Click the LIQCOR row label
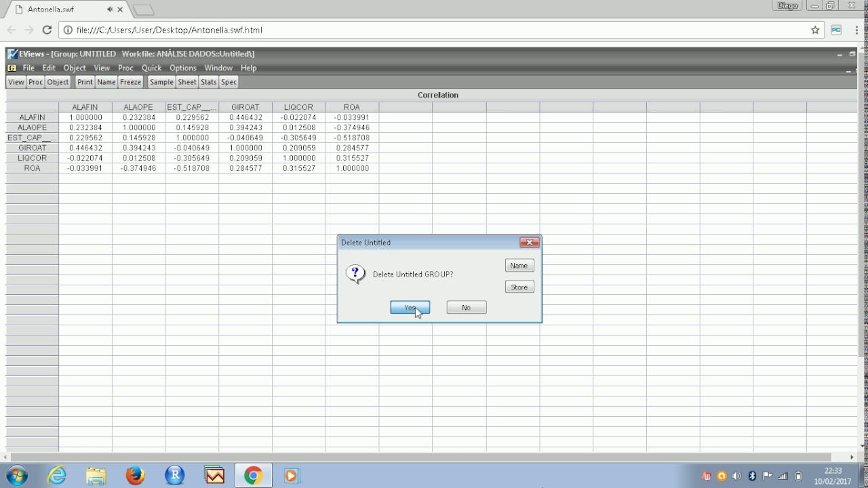Screen dimensions: 868x488 (32, 158)
